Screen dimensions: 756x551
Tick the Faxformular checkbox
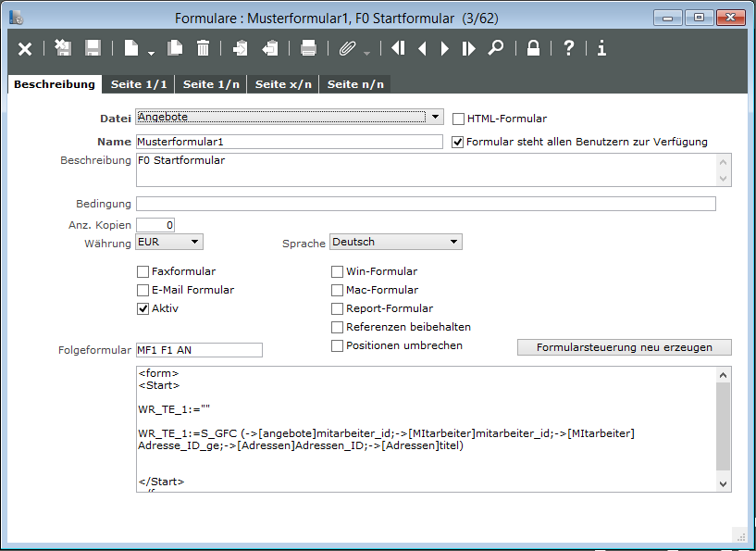[x=143, y=272]
